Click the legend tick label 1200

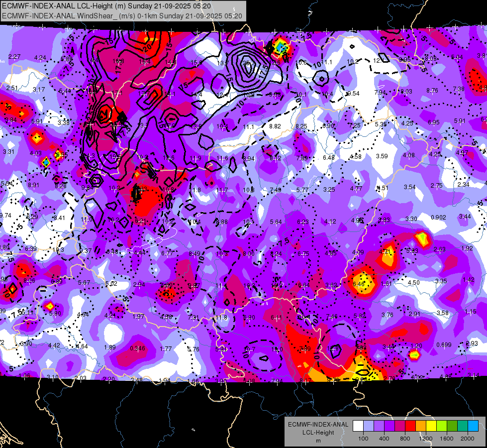[425, 439]
